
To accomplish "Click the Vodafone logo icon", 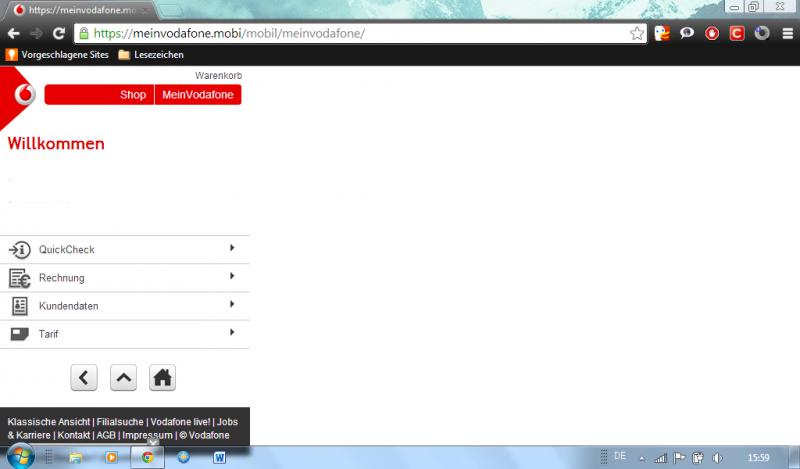I will coord(24,95).
